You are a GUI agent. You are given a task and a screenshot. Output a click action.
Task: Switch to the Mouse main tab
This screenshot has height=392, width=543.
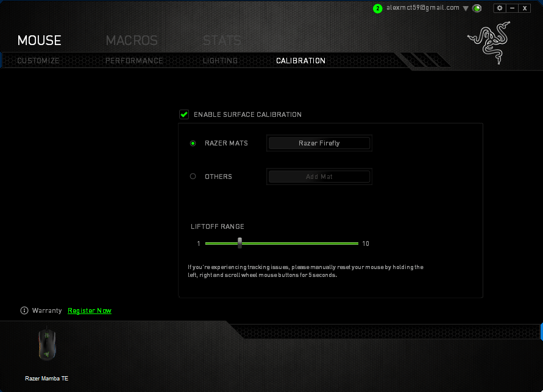pos(39,41)
